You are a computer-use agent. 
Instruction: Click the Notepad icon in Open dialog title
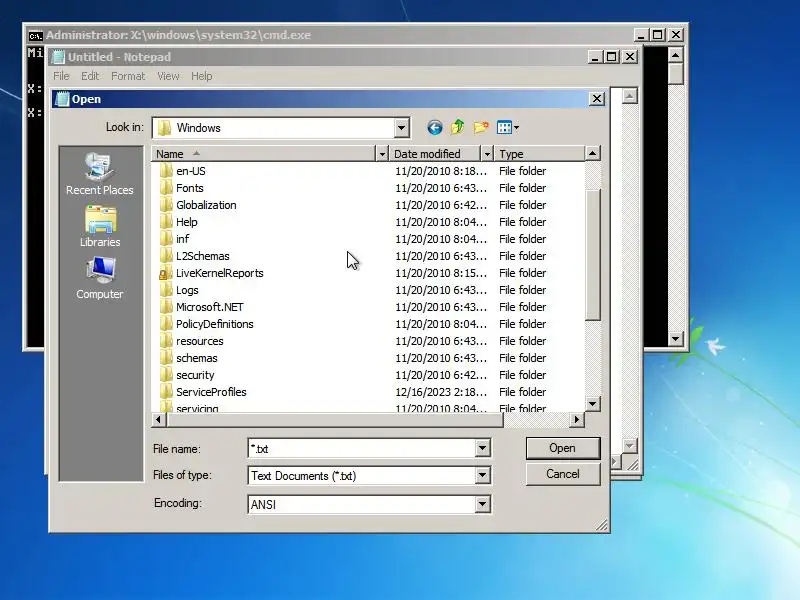point(62,99)
